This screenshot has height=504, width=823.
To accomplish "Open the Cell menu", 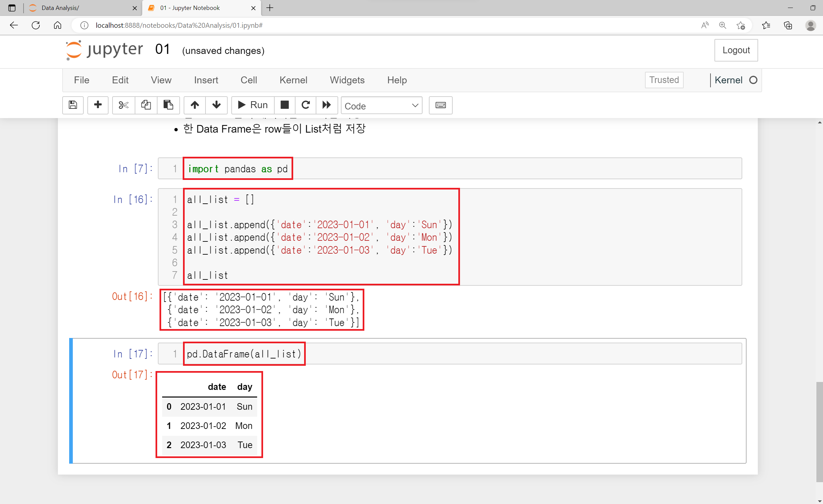I will (249, 80).
